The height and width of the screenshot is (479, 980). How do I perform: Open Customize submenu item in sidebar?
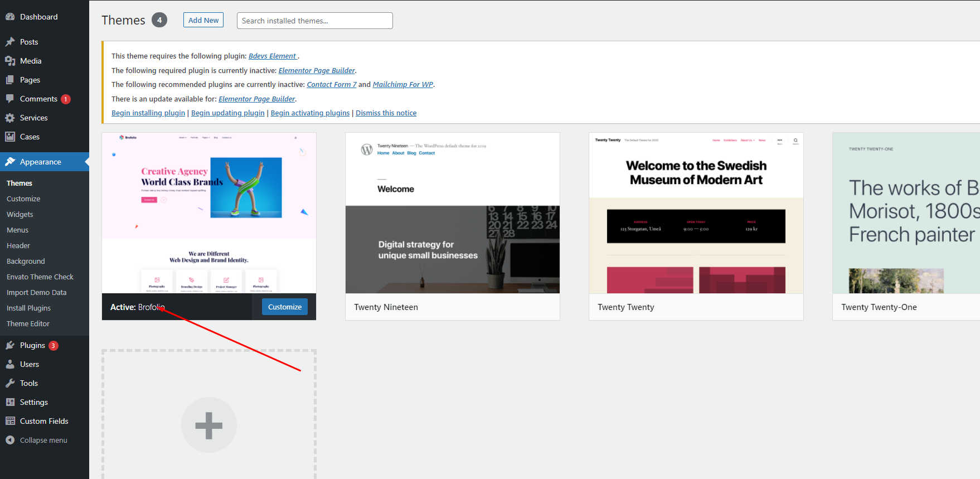point(23,199)
